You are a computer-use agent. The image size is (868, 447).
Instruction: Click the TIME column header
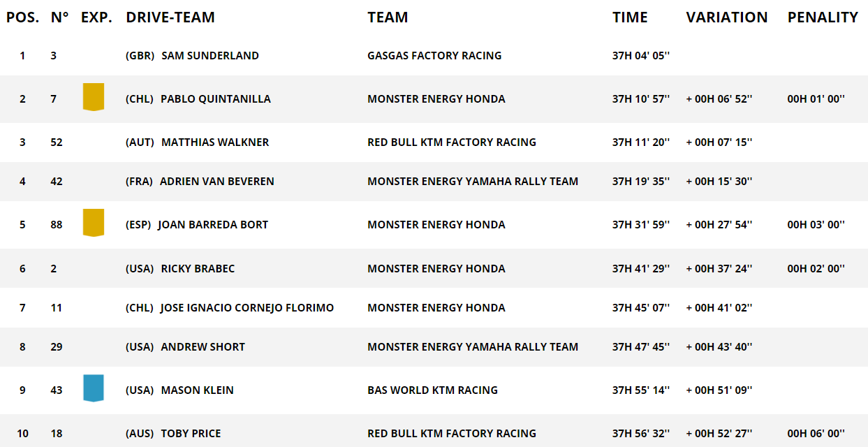coord(630,17)
